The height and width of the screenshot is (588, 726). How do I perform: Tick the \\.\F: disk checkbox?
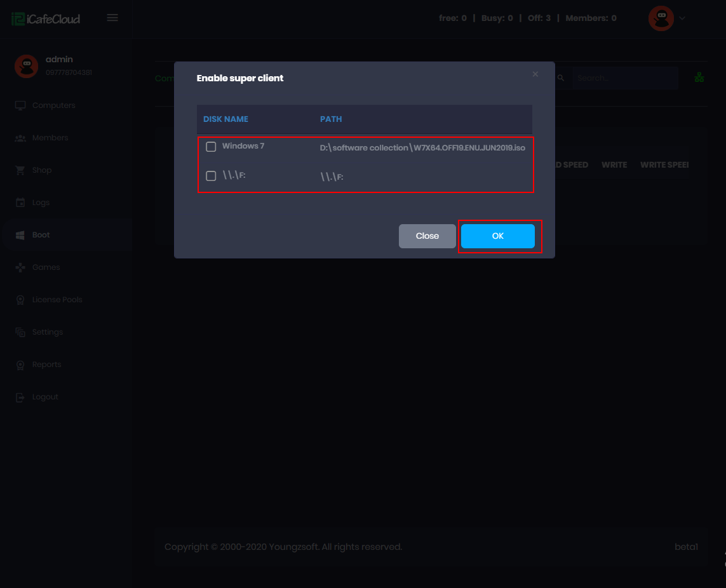[211, 176]
